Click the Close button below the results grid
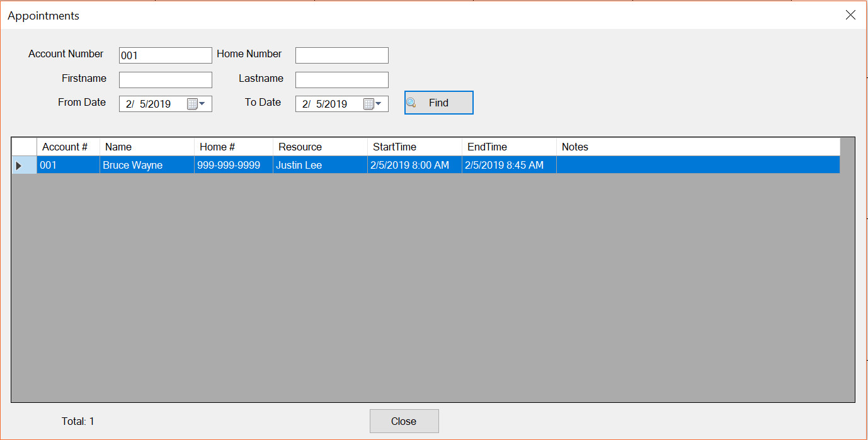The height and width of the screenshot is (440, 868). tap(404, 421)
